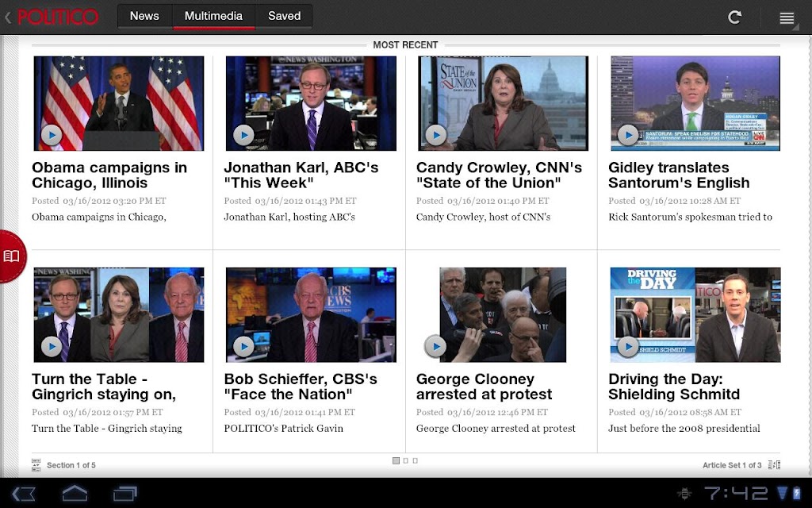The image size is (812, 508).
Task: Open headline 'Turn the Table - Gingrich staying on'
Action: pyautogui.click(x=104, y=387)
